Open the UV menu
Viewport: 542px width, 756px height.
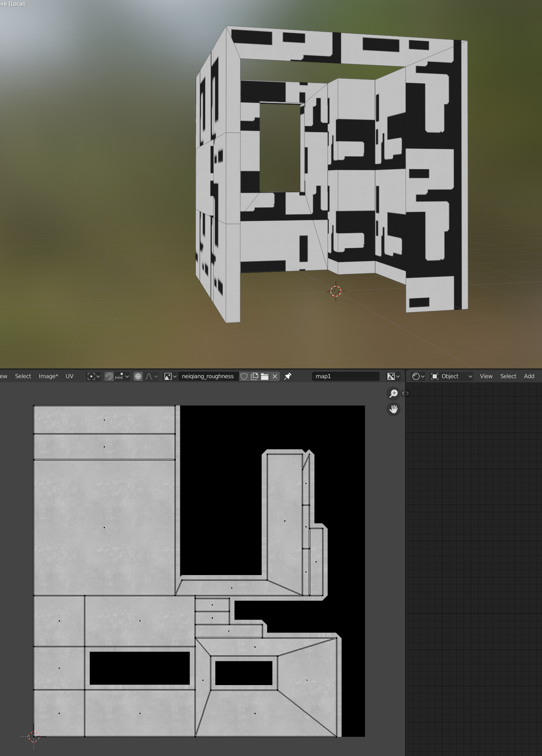(x=69, y=376)
